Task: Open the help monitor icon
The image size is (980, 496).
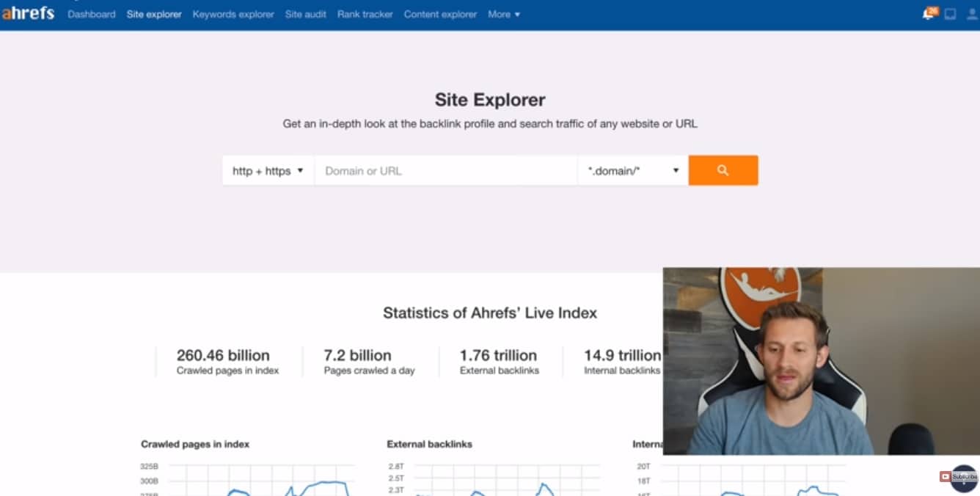Action: pyautogui.click(x=950, y=14)
